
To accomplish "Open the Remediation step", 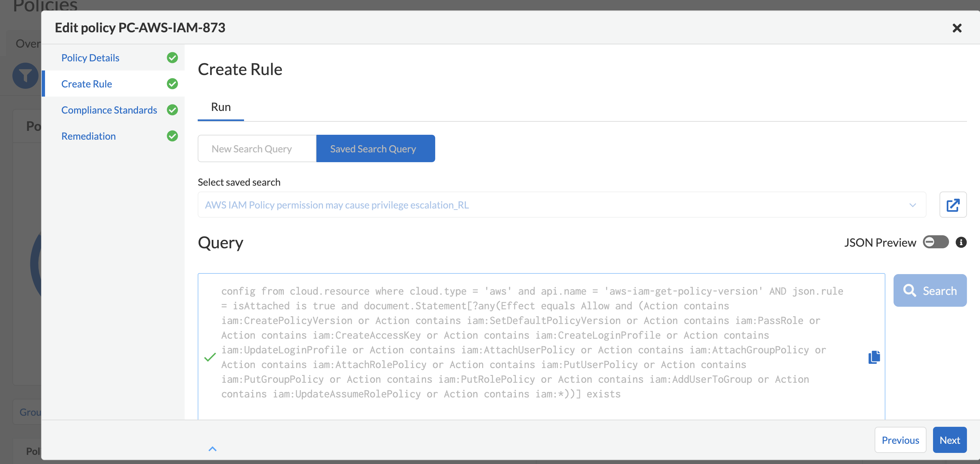I will pos(88,136).
